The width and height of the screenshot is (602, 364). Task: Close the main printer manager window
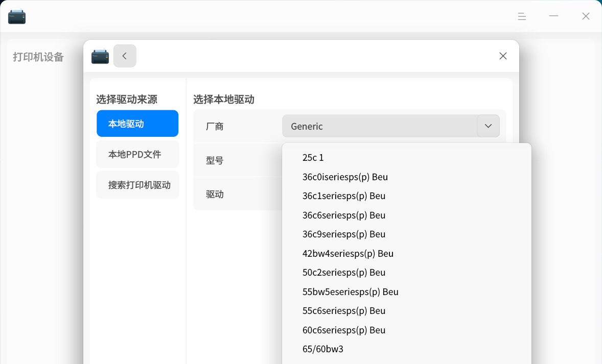[586, 16]
